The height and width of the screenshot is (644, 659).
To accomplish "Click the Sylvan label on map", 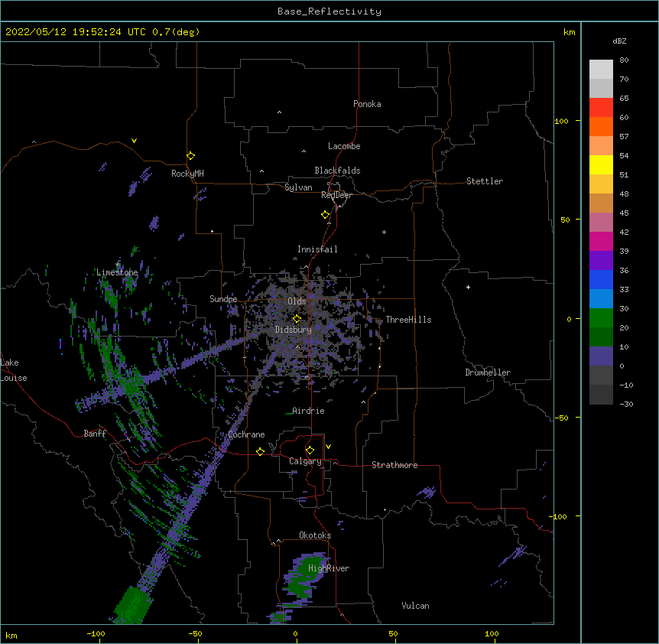I will (298, 187).
